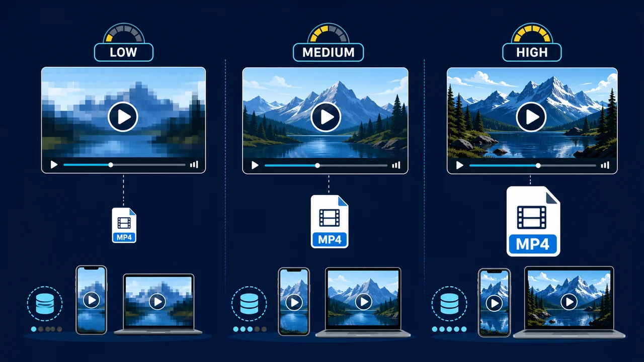644x362 pixels.
Task: Click the laptop play button in LOW column
Action: (x=157, y=301)
